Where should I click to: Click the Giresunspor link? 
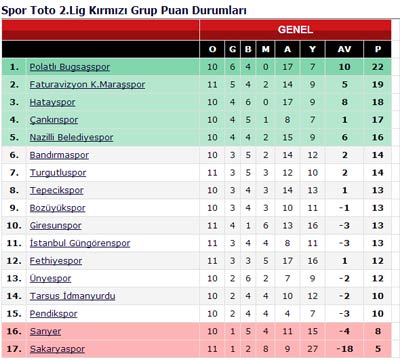(55, 226)
